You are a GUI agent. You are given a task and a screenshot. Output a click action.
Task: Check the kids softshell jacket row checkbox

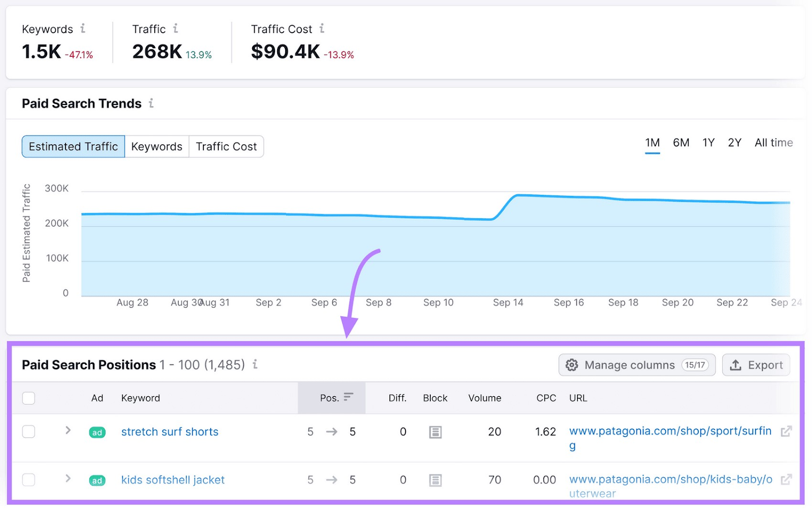tap(28, 480)
